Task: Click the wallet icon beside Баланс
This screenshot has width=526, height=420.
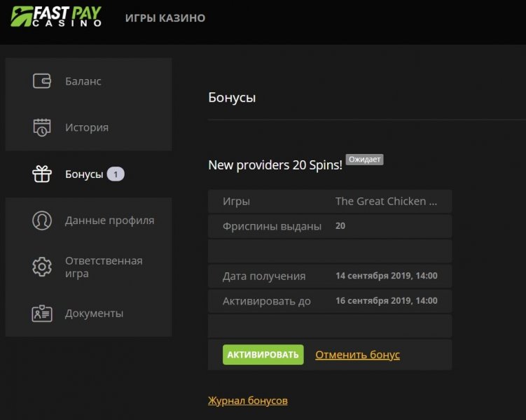Action: [x=42, y=81]
